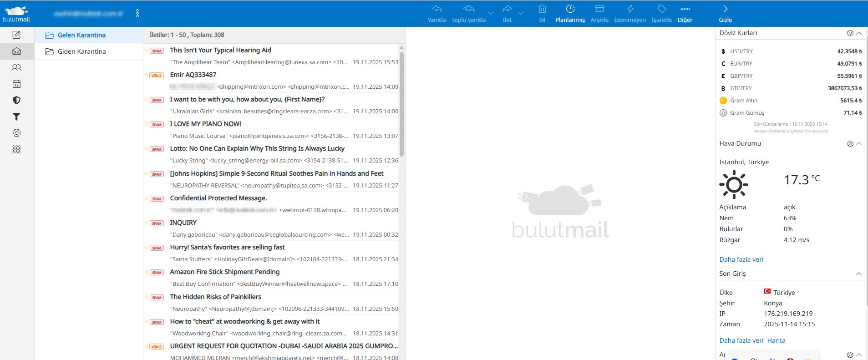
Task: Select the Giden Karantina folder
Action: pyautogui.click(x=89, y=51)
